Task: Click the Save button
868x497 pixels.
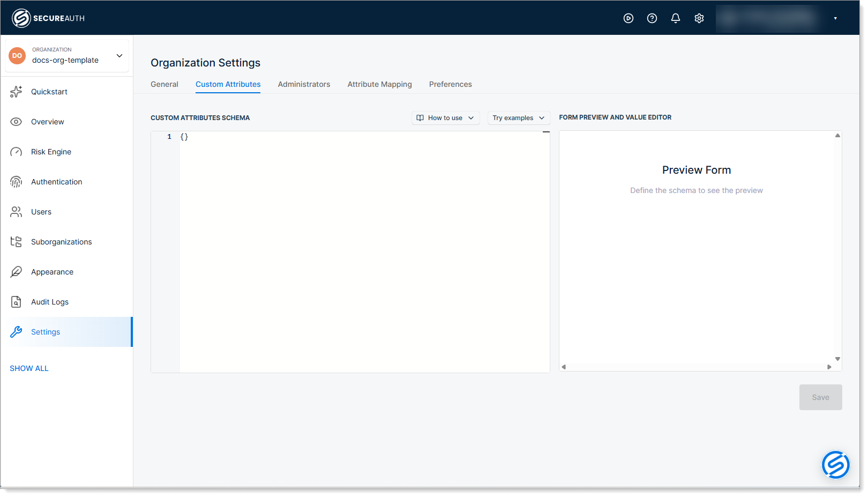Action: tap(820, 397)
